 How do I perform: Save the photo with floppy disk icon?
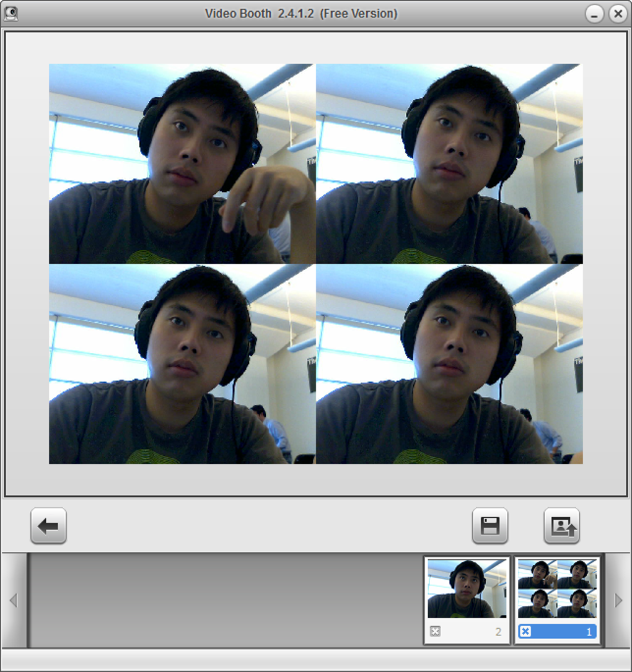tap(490, 526)
